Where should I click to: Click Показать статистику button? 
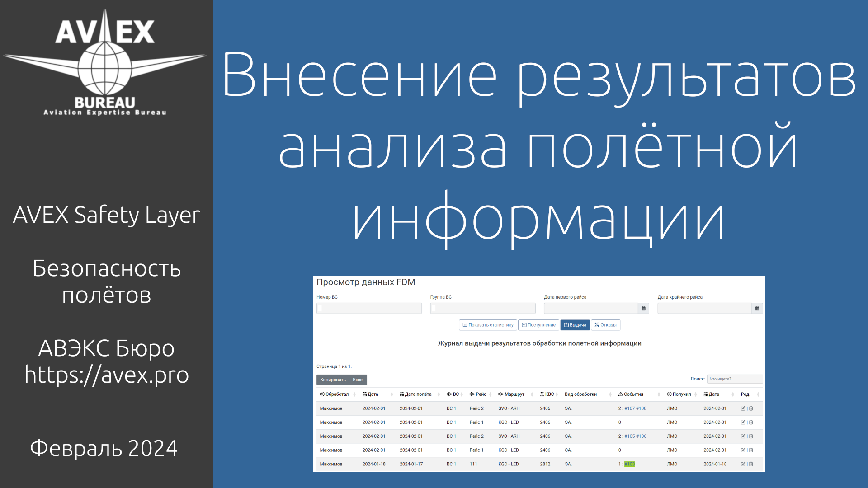[488, 325]
